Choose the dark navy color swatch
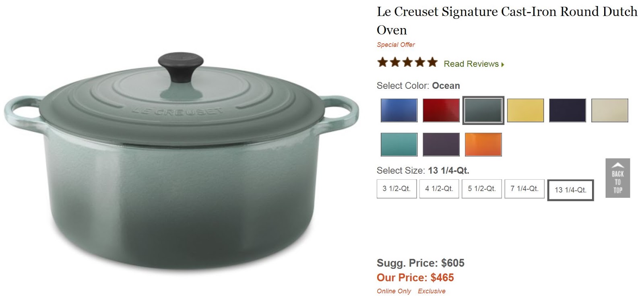The image size is (644, 299). click(x=568, y=110)
